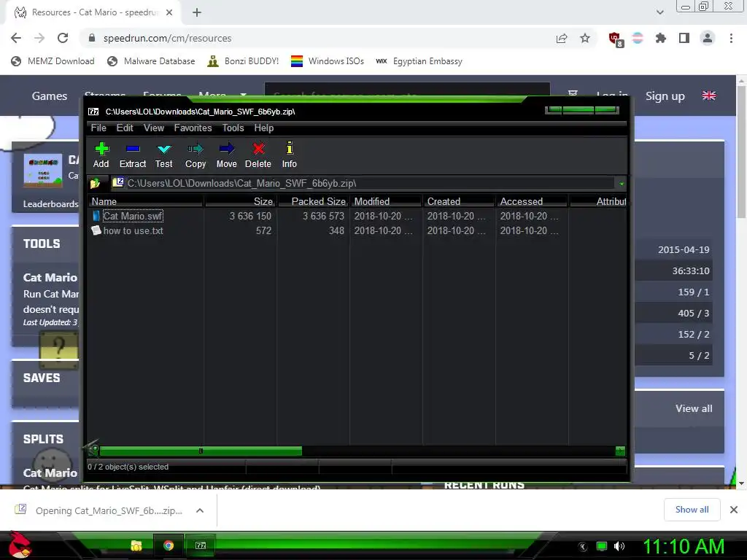Open Chrome profile avatar

click(x=708, y=38)
